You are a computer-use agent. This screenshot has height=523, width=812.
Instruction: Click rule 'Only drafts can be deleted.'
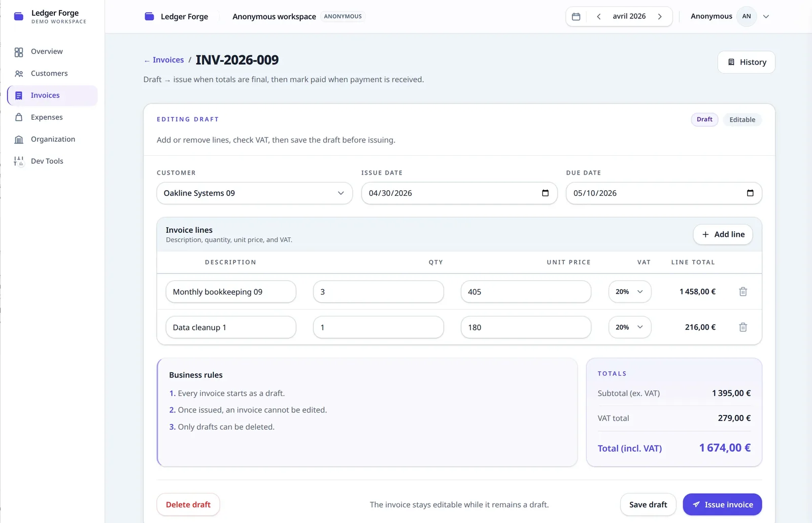pos(226,427)
